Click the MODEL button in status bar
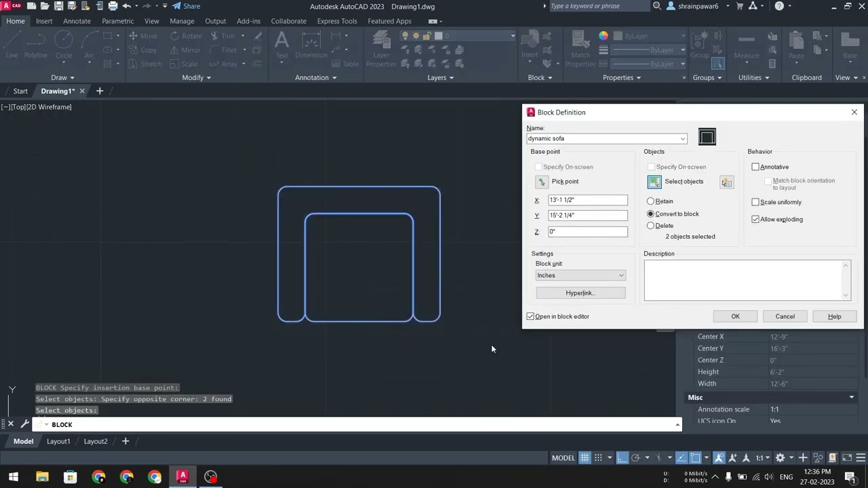The image size is (868, 488). tap(563, 458)
